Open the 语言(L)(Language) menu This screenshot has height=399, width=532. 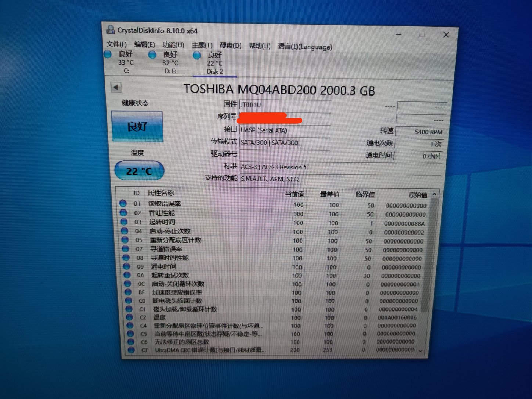[305, 47]
